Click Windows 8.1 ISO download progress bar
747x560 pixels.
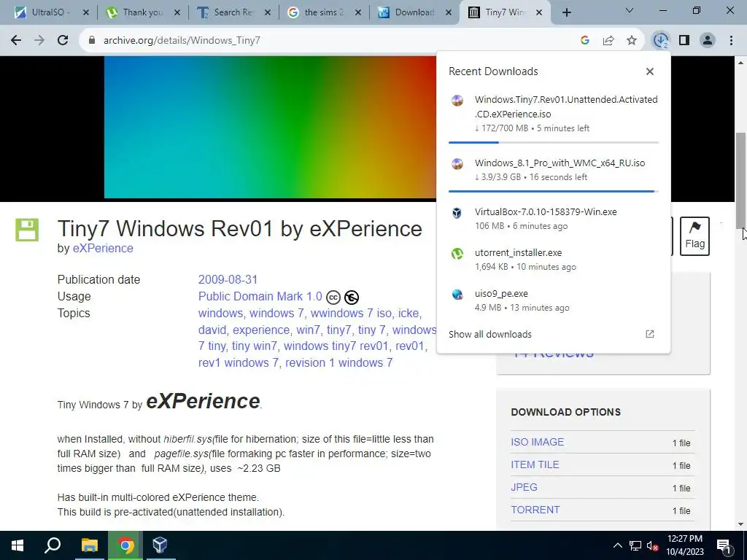pyautogui.click(x=554, y=191)
